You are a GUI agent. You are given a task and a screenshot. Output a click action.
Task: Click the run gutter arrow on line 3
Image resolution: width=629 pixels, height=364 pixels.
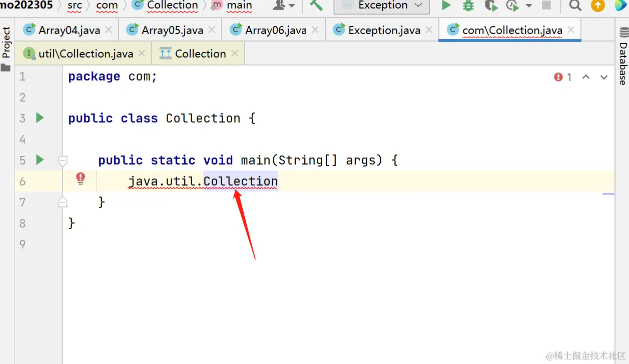click(40, 118)
